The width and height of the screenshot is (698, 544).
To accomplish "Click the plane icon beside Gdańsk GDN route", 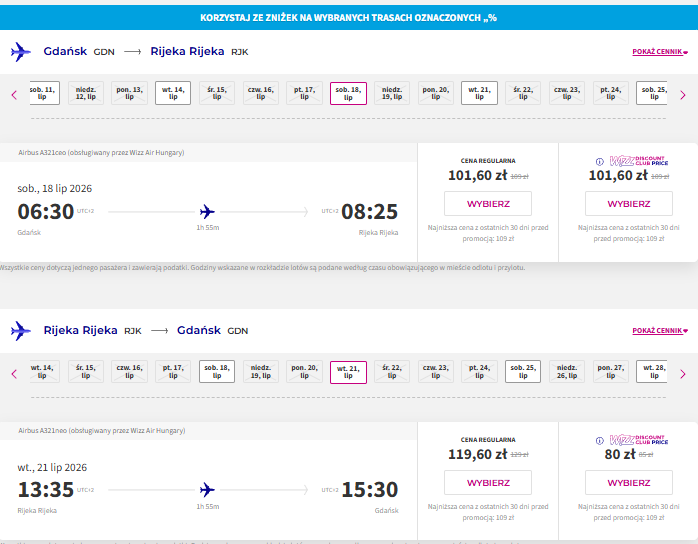I will point(20,52).
